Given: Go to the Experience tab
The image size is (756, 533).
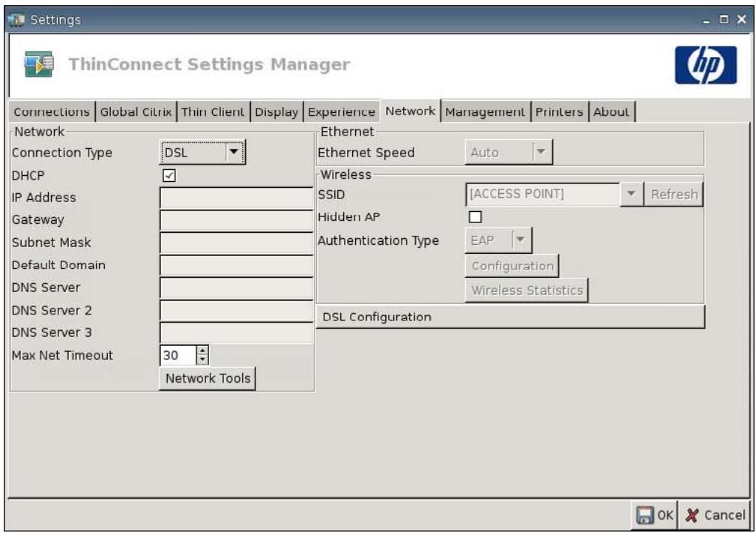Looking at the screenshot, I should [x=342, y=112].
